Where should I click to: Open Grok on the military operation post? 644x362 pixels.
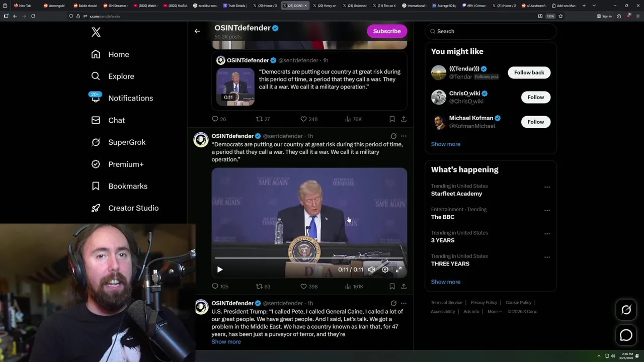click(393, 136)
